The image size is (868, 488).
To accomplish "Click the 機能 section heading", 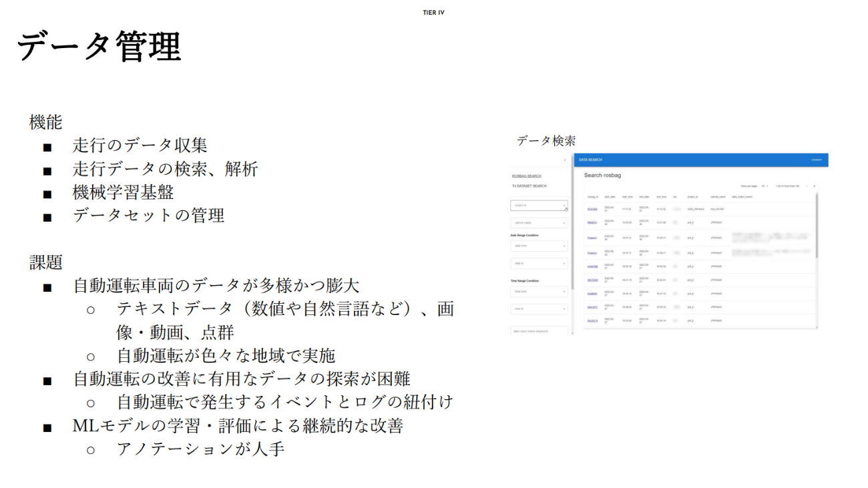I will pos(45,122).
